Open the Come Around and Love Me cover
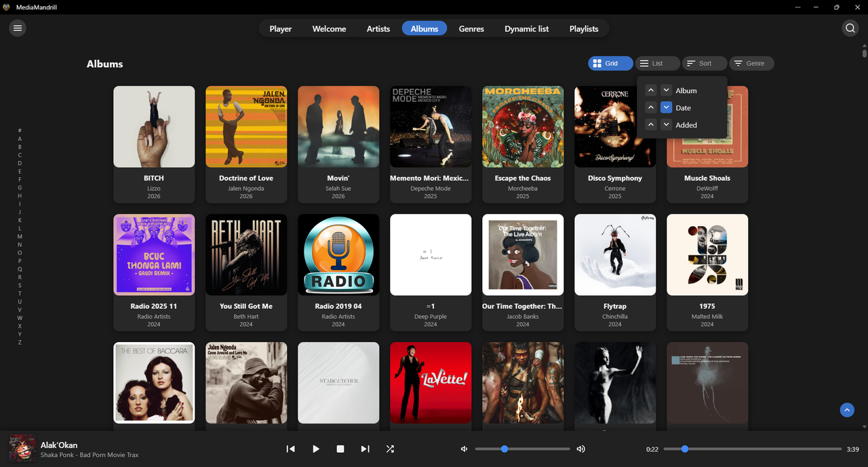Viewport: 868px width, 467px height. point(246,383)
